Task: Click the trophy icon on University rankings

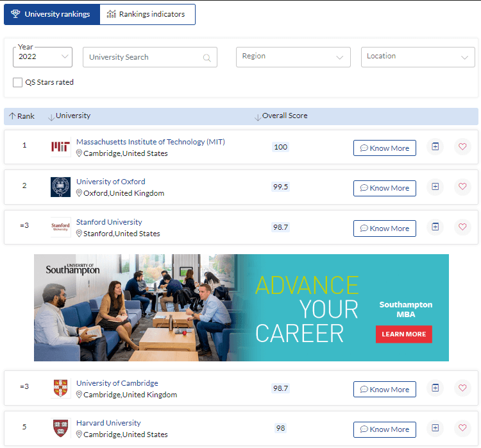Action: 15,14
